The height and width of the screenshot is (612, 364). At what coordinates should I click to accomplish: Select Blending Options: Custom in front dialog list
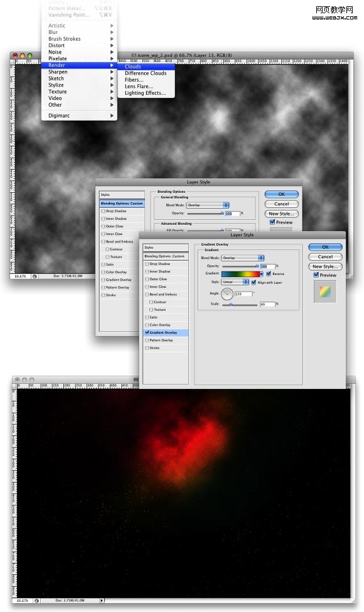click(166, 256)
